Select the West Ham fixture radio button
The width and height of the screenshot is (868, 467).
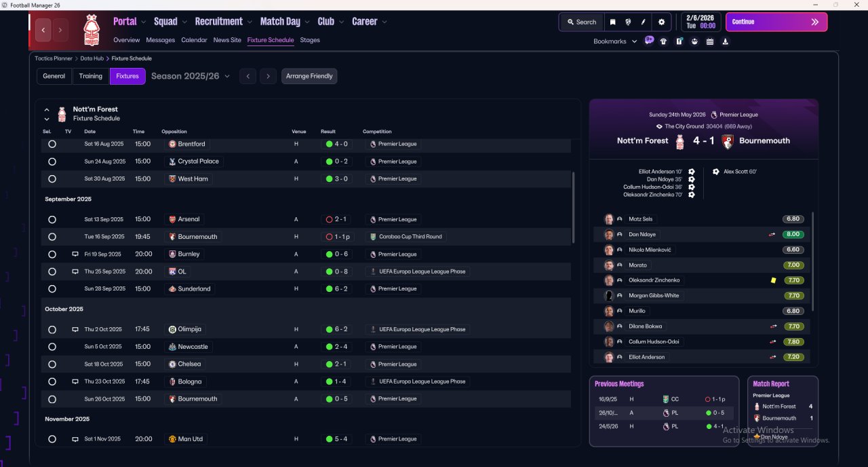click(x=52, y=179)
